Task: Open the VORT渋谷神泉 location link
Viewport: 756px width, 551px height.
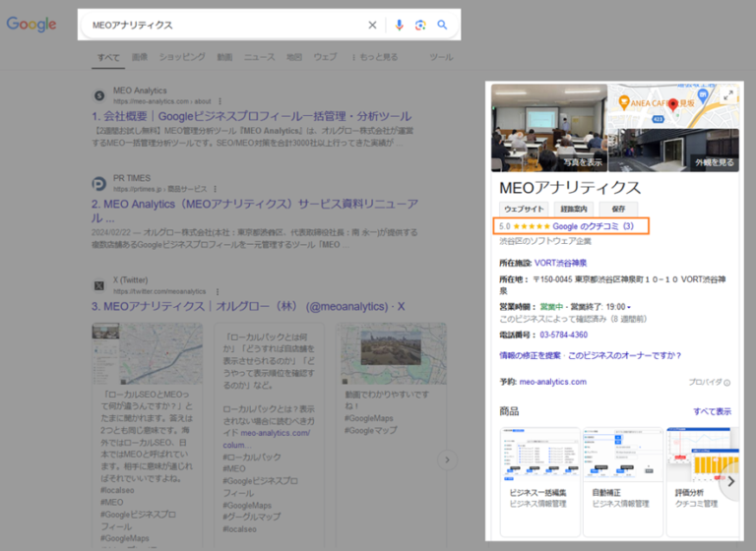Action: (x=561, y=263)
